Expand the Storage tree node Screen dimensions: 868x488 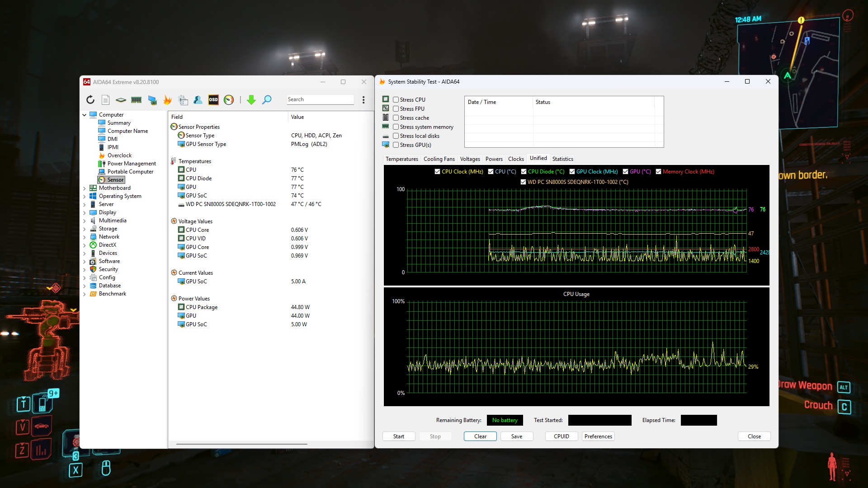click(85, 229)
